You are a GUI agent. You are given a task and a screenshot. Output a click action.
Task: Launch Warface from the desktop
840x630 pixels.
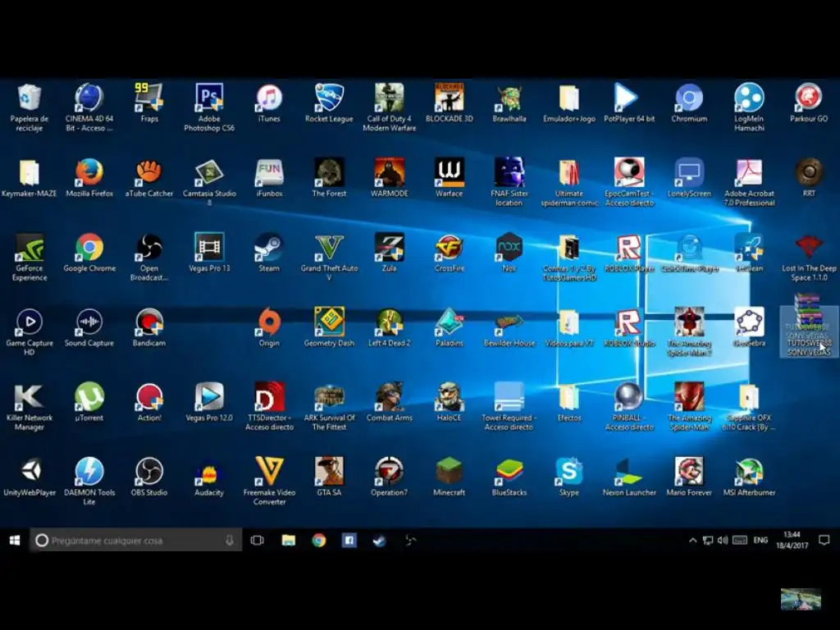tap(449, 172)
